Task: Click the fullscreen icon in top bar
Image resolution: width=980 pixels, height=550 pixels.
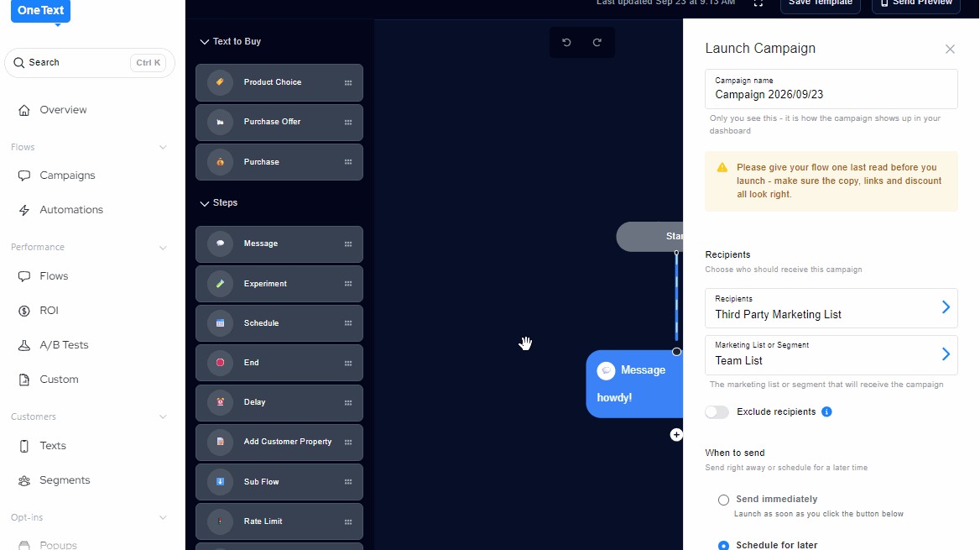Action: click(758, 3)
